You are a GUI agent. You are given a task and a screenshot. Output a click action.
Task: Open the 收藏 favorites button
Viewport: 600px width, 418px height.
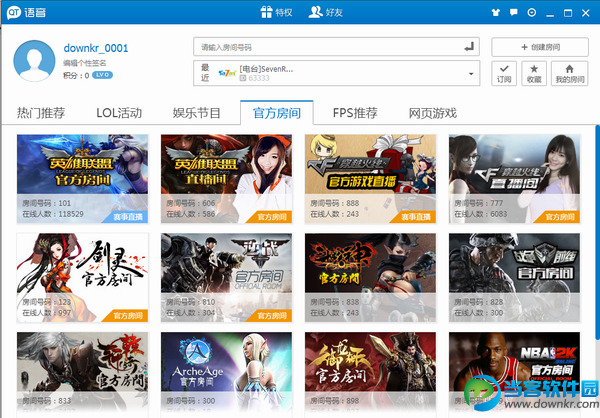pos(534,73)
